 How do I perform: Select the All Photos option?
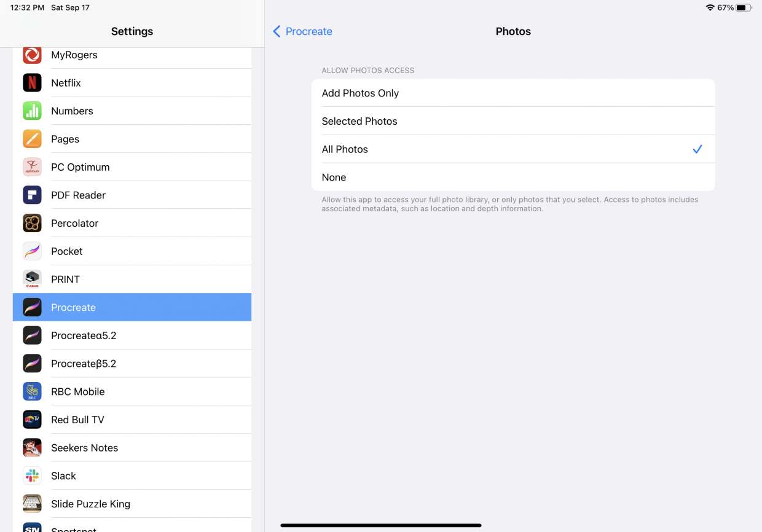click(513, 149)
